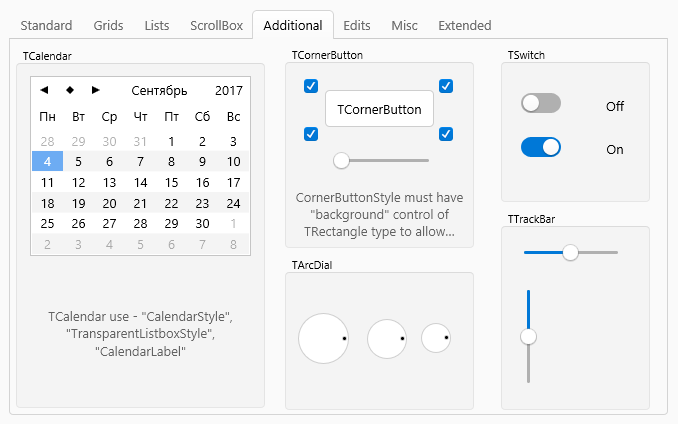Click the smallest TArcDial knob
The image size is (678, 424).
(x=436, y=338)
